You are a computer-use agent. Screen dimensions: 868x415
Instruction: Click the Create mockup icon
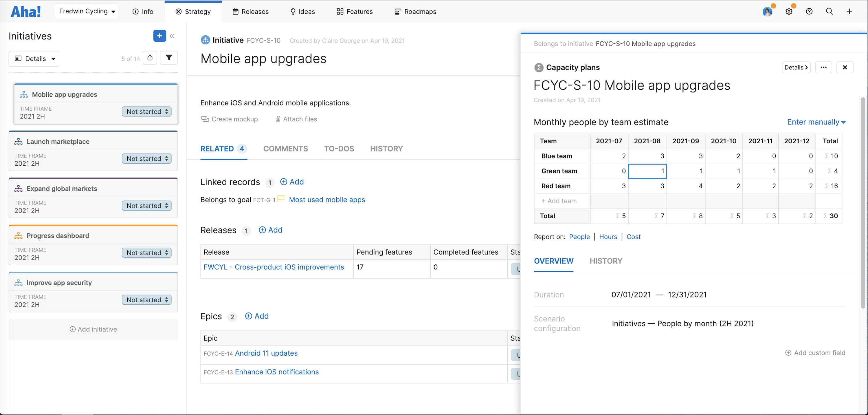coord(205,119)
